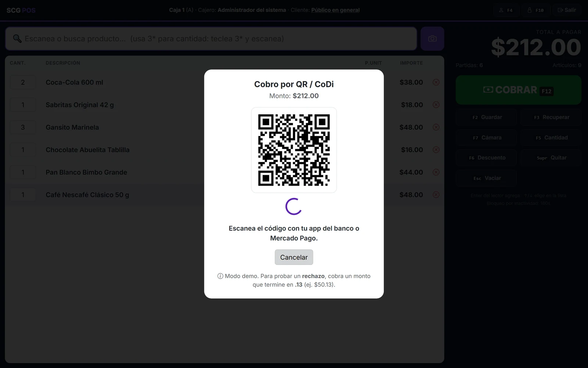Edit quantity of Gansito Marinela
588x368 pixels.
(23, 127)
